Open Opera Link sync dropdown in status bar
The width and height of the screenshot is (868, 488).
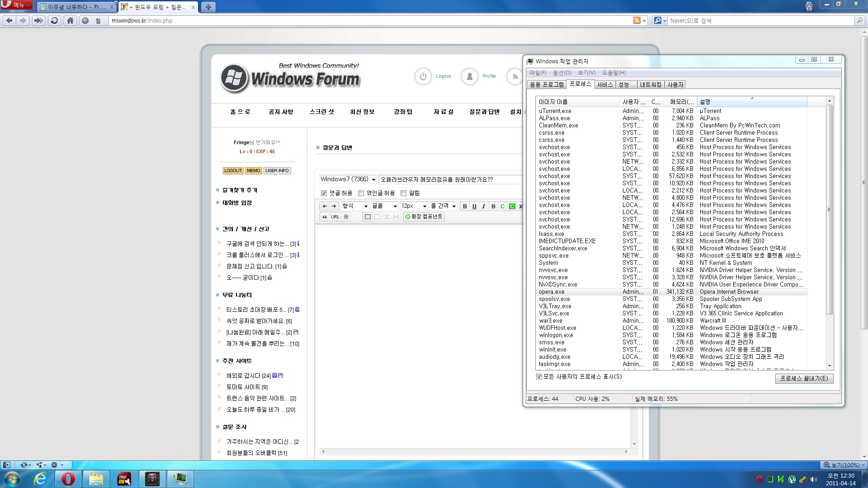coord(25,465)
